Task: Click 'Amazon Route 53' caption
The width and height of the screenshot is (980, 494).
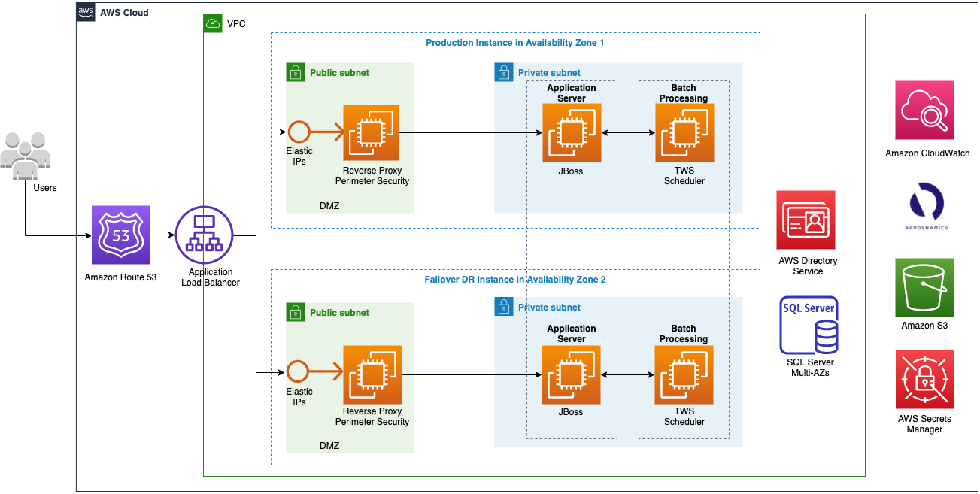Action: tap(120, 277)
